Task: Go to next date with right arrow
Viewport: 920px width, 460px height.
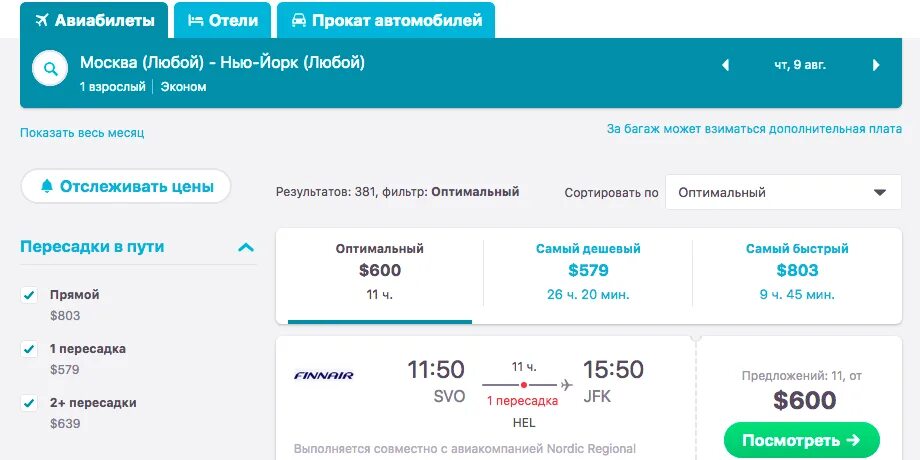Action: (877, 65)
